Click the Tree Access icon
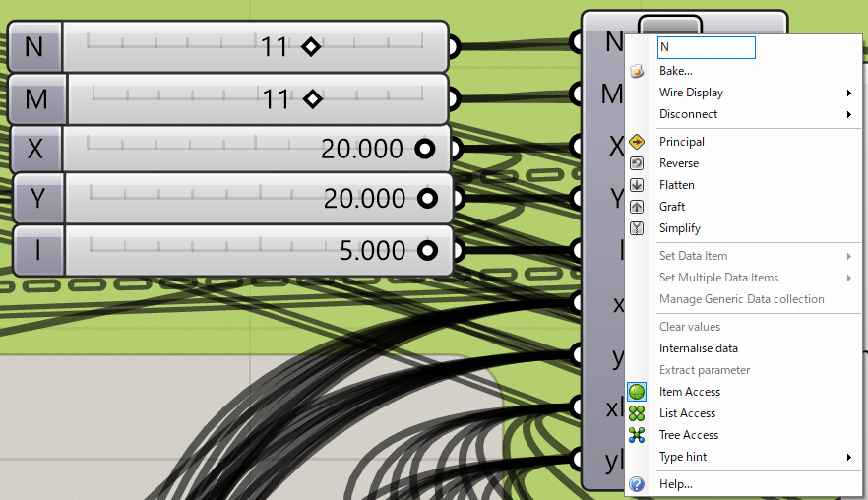The width and height of the screenshot is (868, 500). point(637,435)
